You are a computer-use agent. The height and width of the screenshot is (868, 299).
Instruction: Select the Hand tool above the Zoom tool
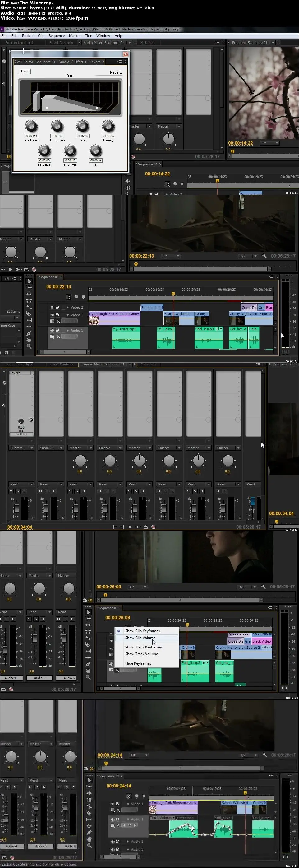[x=29, y=340]
